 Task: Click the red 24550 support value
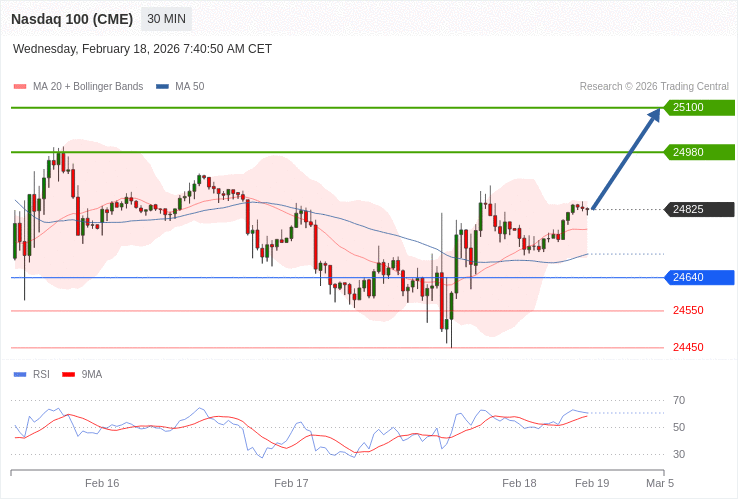tap(688, 310)
